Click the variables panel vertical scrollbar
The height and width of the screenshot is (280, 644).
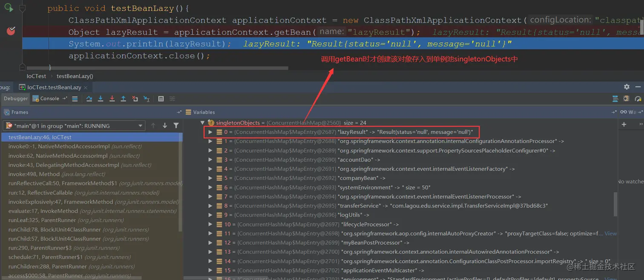click(x=615, y=204)
